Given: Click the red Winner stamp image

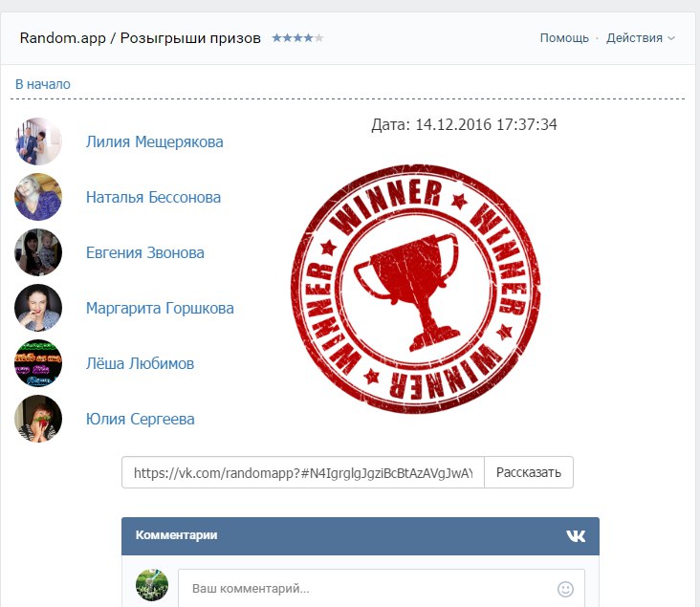Looking at the screenshot, I should point(415,288).
